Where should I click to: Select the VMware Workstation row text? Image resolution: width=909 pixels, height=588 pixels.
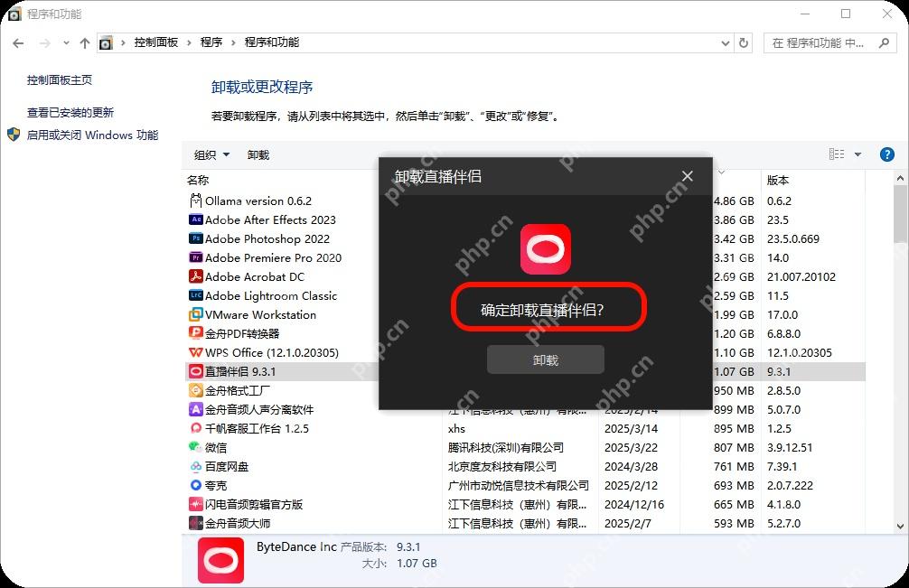coord(261,314)
